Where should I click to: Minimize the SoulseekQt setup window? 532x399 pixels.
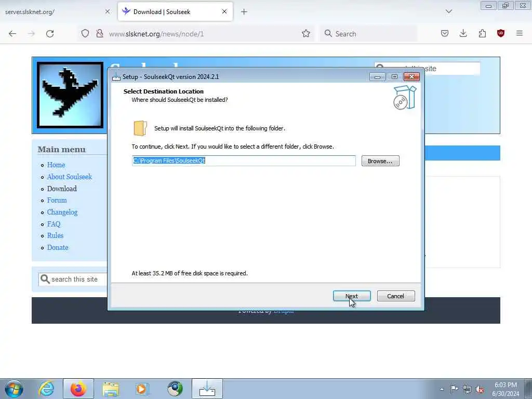pos(377,77)
